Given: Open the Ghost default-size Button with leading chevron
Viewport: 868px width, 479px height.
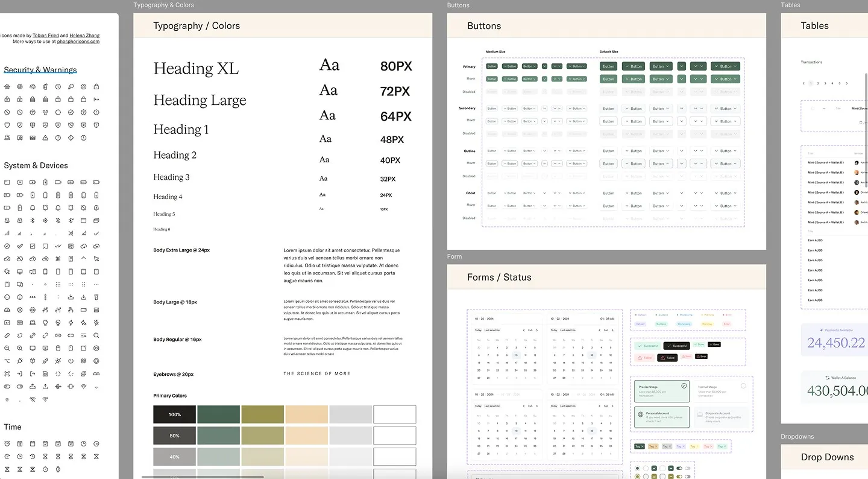Looking at the screenshot, I should 633,193.
